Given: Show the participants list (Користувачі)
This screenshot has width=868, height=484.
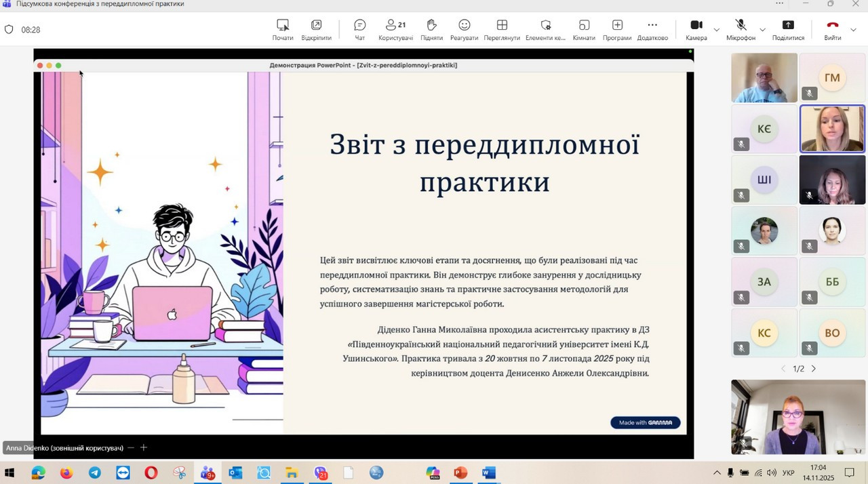Looking at the screenshot, I should (395, 30).
